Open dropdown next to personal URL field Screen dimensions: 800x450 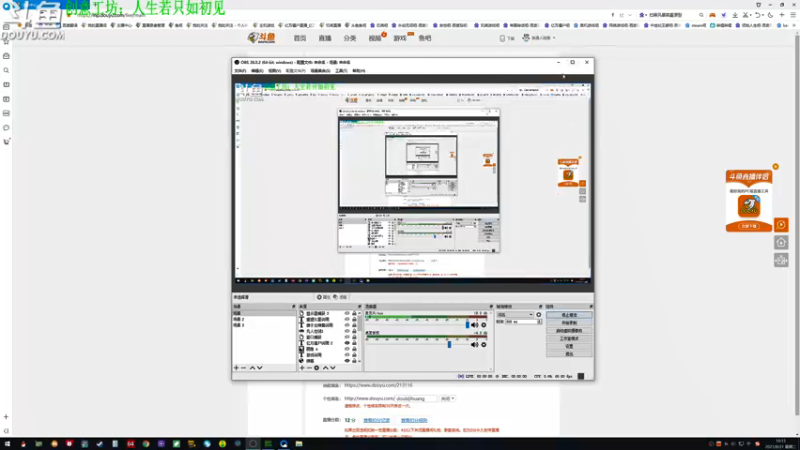pyautogui.click(x=447, y=398)
